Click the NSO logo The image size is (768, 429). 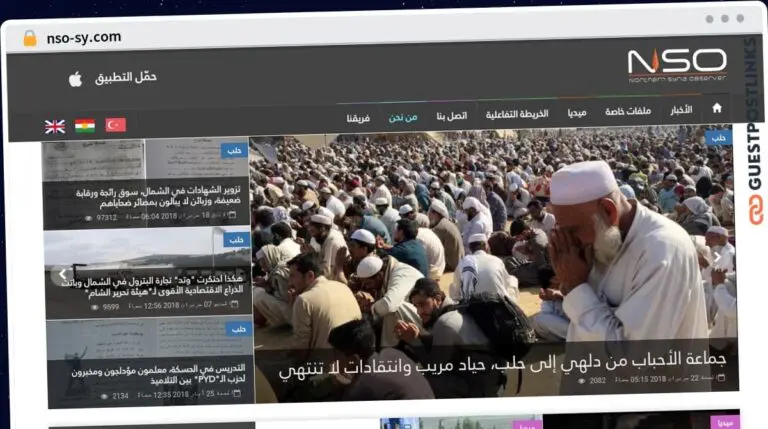click(x=677, y=66)
